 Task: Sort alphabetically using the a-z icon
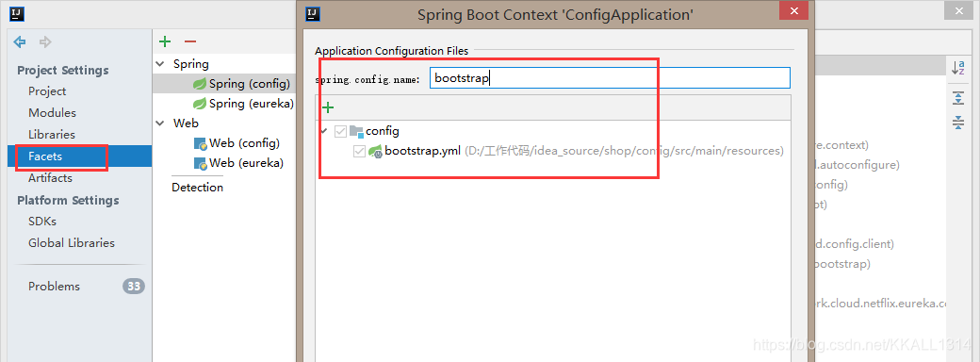[x=957, y=68]
